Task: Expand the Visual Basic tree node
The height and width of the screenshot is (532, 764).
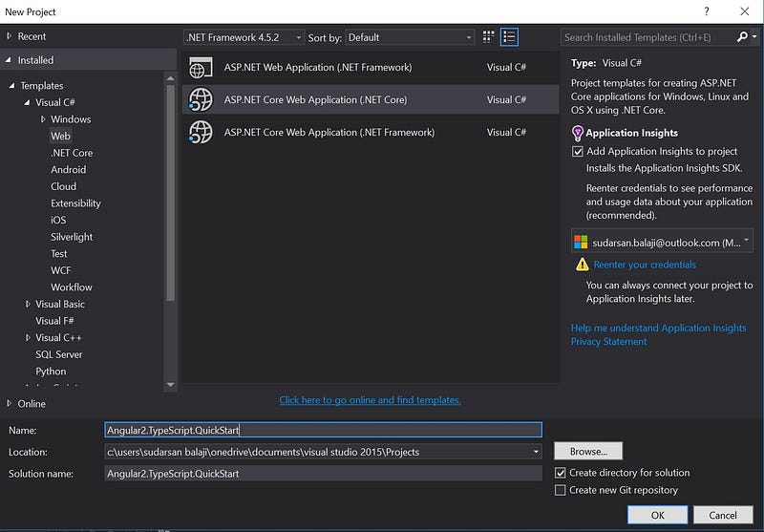Action: coord(28,304)
